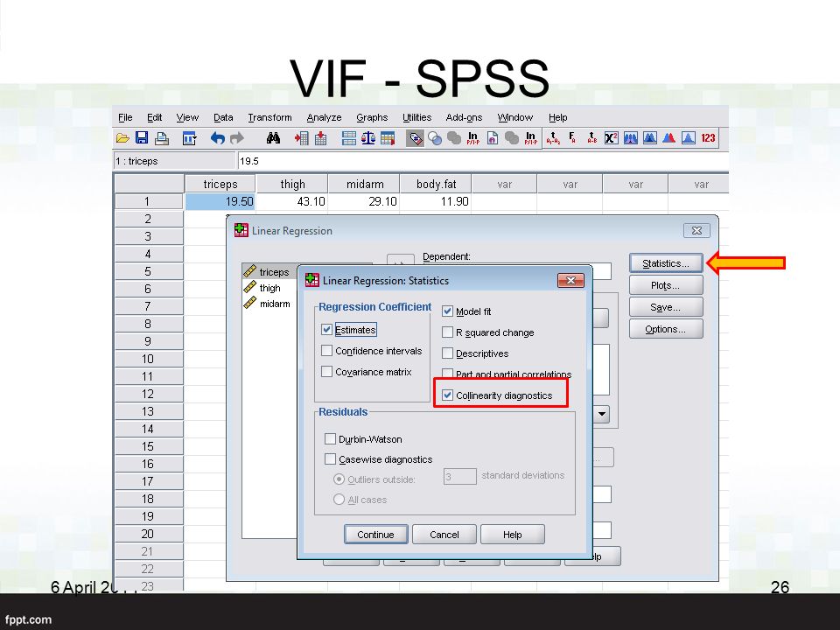The image size is (840, 630).
Task: Click the Find binoculars icon
Action: 273,138
